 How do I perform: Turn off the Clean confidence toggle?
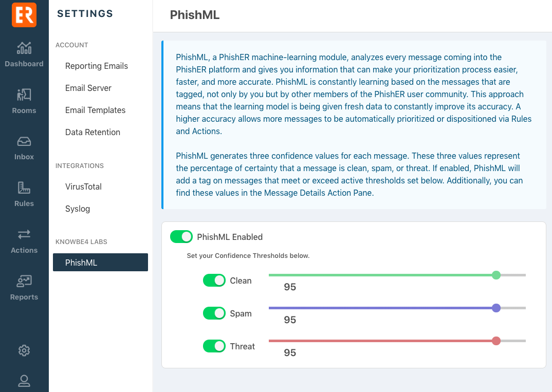[x=214, y=281]
